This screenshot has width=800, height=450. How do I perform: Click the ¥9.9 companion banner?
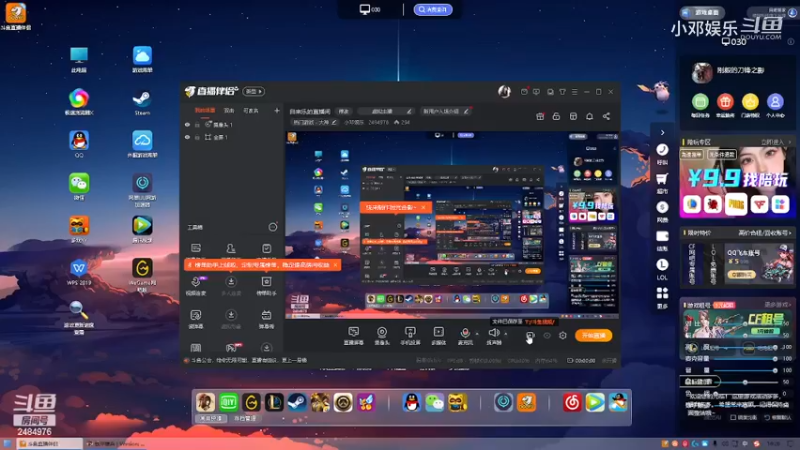coord(738,183)
